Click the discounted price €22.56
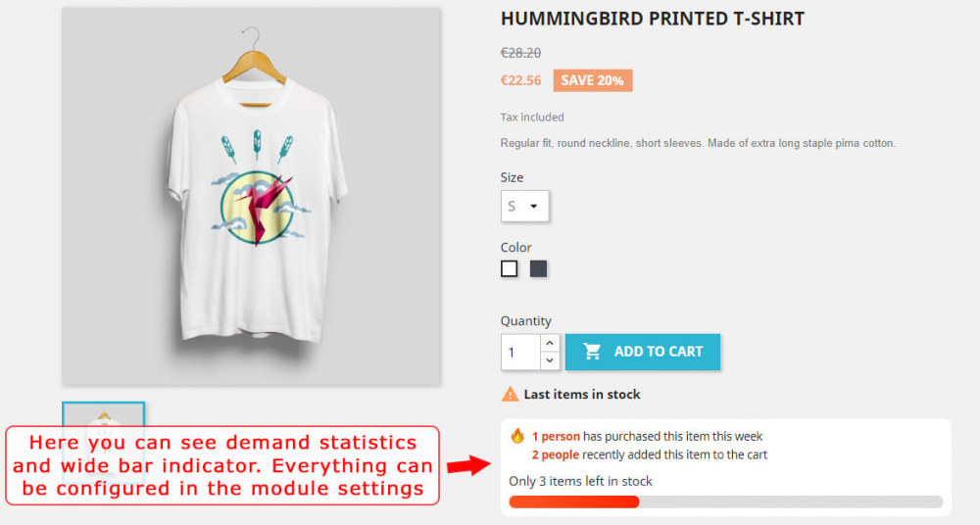Screen dimensions: 980x525 [x=520, y=80]
